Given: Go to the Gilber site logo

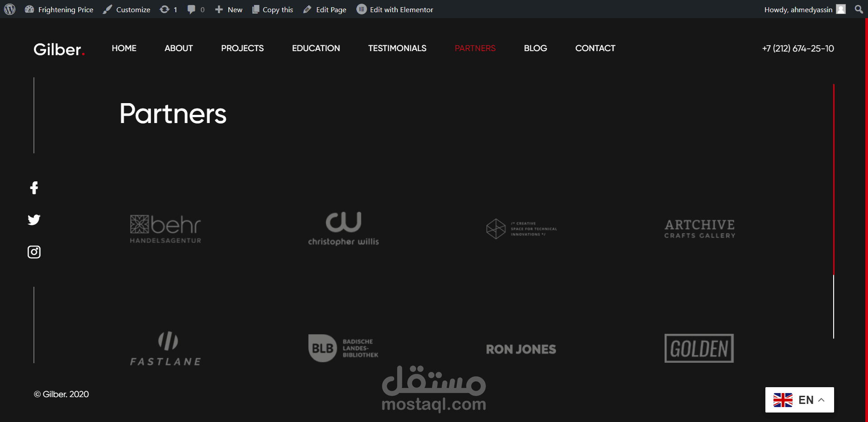Looking at the screenshot, I should point(59,49).
